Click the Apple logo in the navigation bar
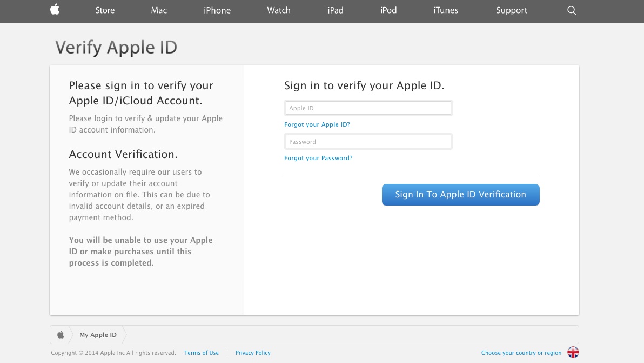The height and width of the screenshot is (363, 644). pos(54,10)
